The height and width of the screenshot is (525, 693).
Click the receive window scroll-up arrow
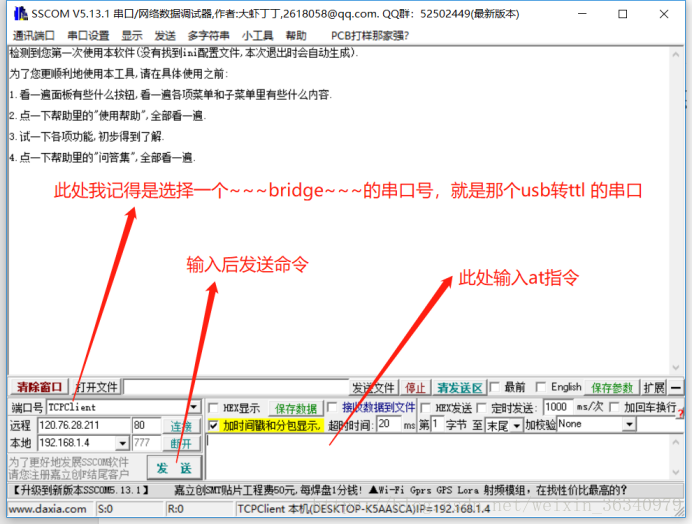click(x=676, y=55)
